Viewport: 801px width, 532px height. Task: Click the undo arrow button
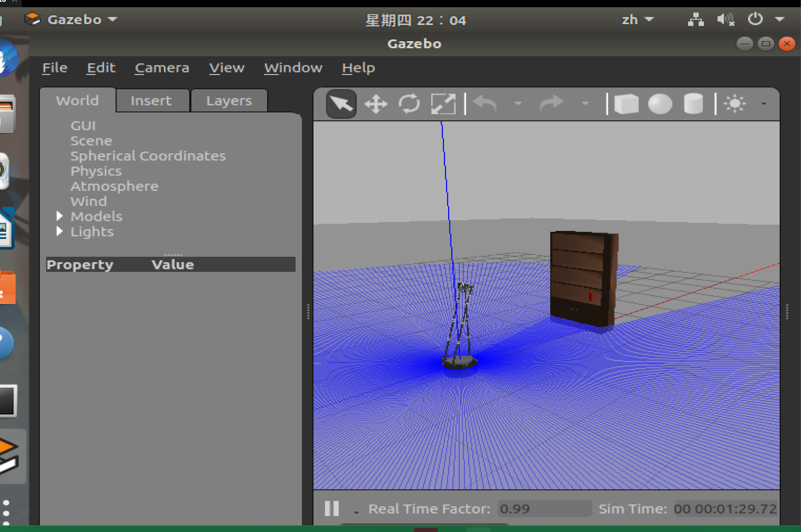tap(485, 103)
